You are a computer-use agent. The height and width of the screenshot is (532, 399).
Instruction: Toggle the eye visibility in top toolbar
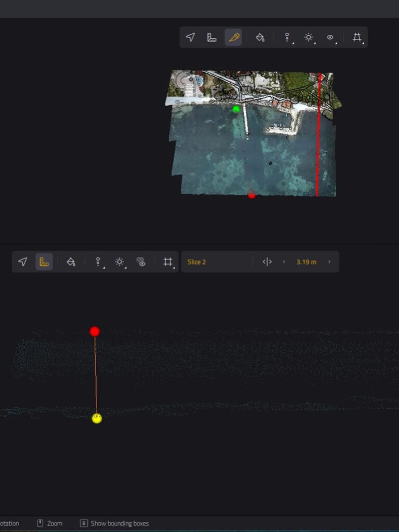330,37
